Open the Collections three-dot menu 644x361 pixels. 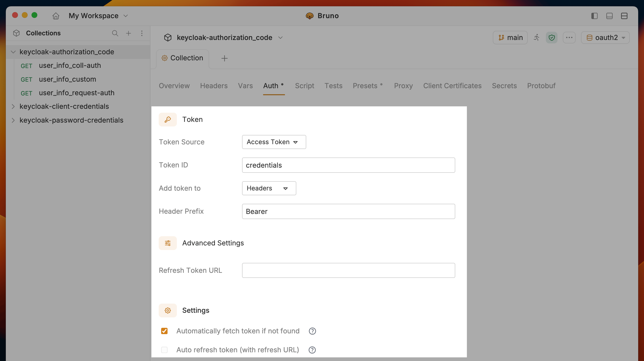[x=142, y=33]
